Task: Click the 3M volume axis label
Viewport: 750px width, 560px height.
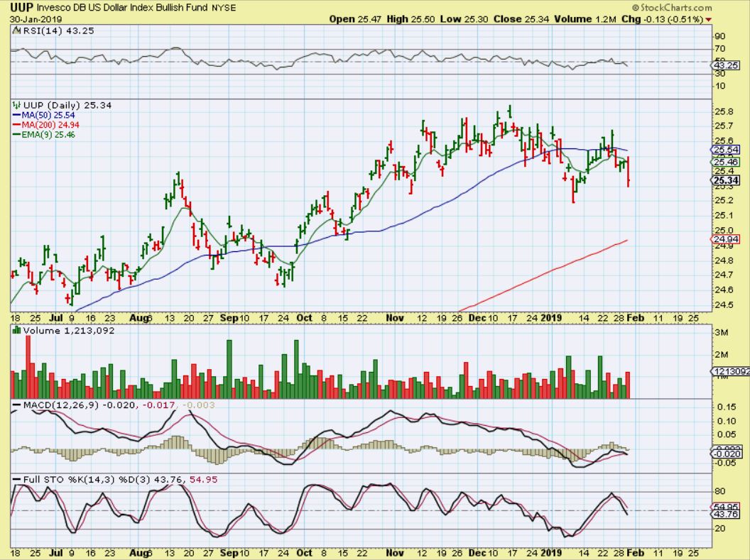Action: coord(721,333)
